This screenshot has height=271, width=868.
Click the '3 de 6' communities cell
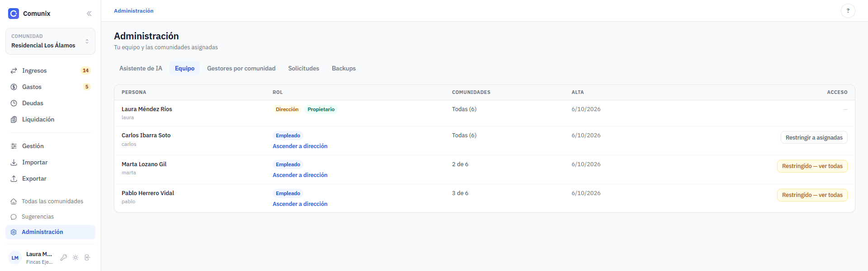(460, 193)
